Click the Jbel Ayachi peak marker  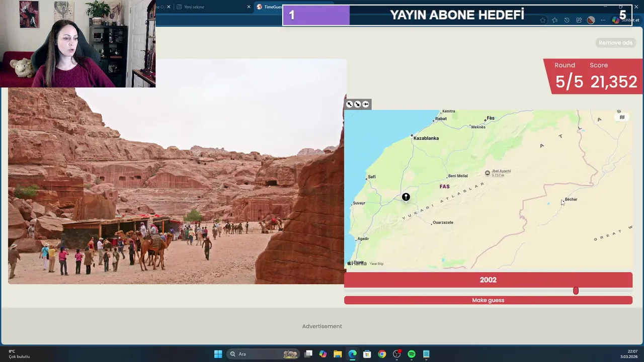click(487, 173)
